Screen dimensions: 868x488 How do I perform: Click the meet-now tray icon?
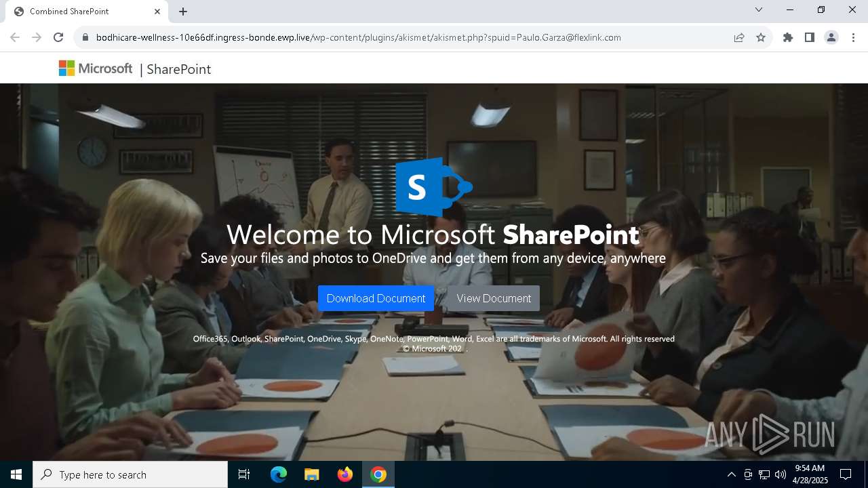[x=748, y=474]
